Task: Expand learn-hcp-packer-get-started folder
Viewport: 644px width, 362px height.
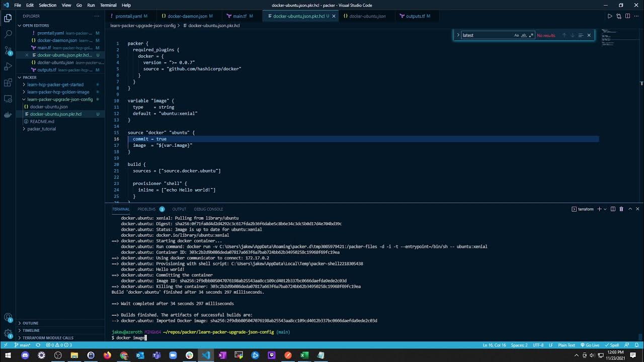Action: pos(55,84)
